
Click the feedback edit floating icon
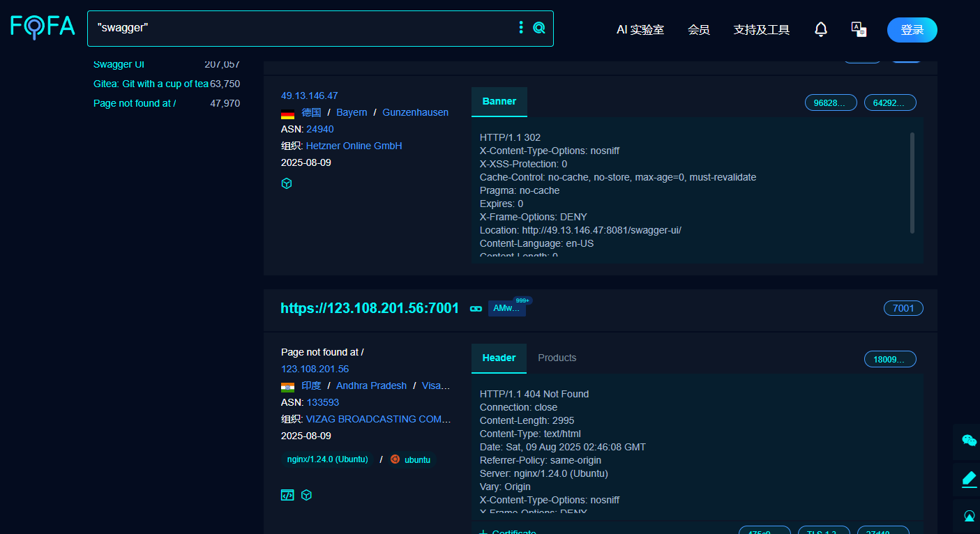(x=969, y=480)
